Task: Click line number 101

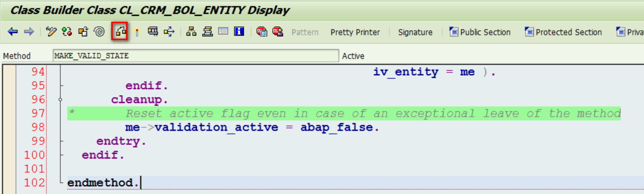Action: (x=34, y=169)
